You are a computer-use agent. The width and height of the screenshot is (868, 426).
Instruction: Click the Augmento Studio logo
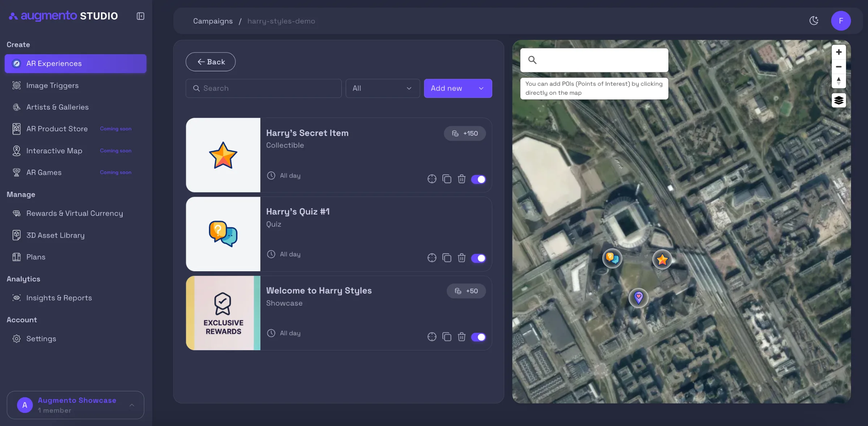[x=63, y=16]
